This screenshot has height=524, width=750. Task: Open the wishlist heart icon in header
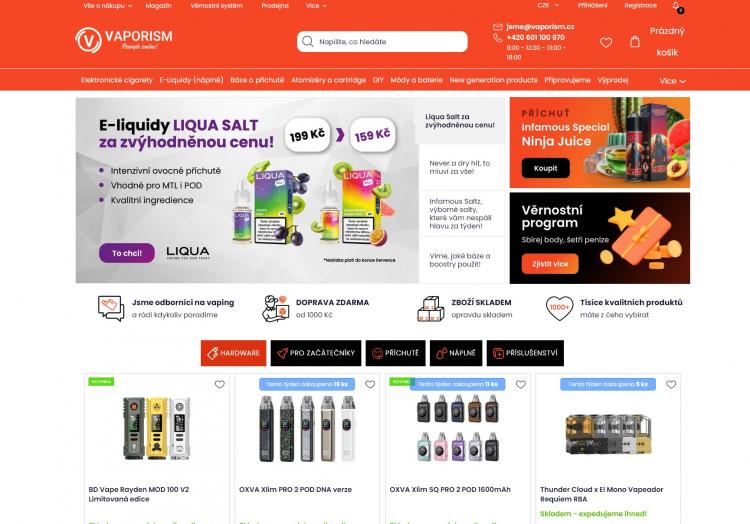point(606,43)
